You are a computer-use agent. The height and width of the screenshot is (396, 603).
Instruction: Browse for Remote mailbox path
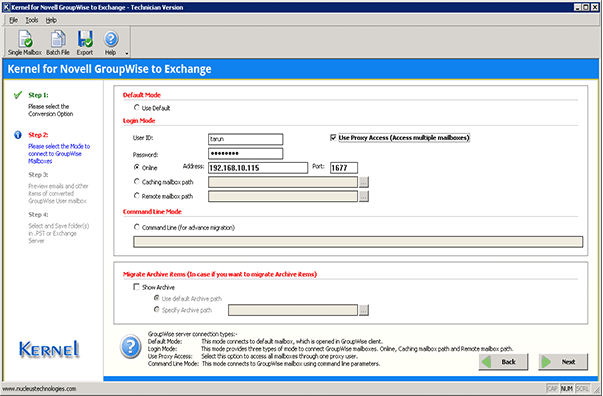coord(363,196)
